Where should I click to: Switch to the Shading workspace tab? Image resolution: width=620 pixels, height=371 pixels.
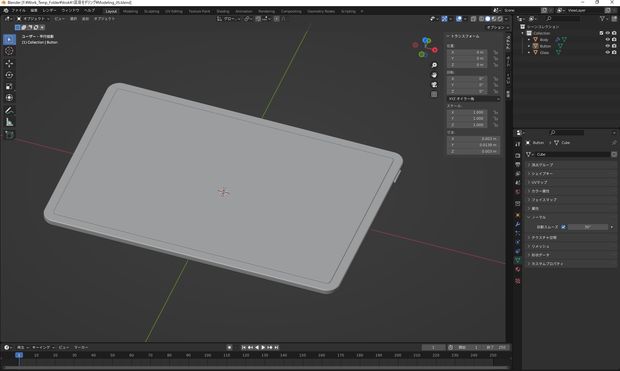point(223,11)
